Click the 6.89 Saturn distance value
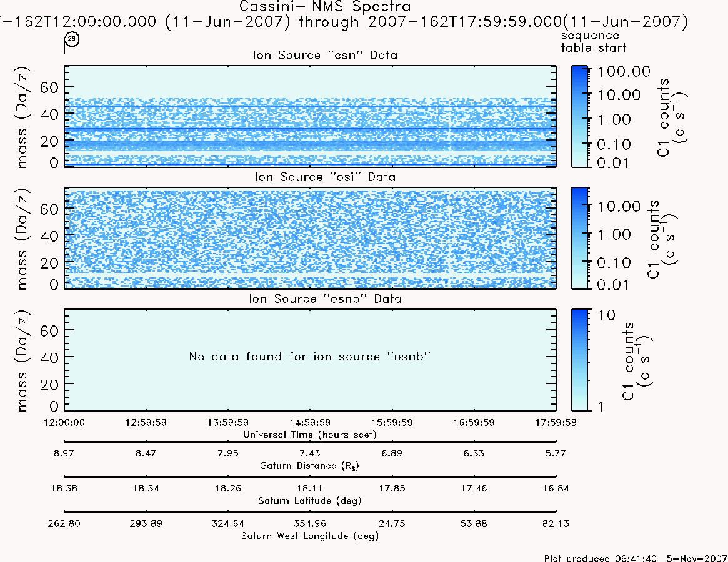 tap(392, 453)
